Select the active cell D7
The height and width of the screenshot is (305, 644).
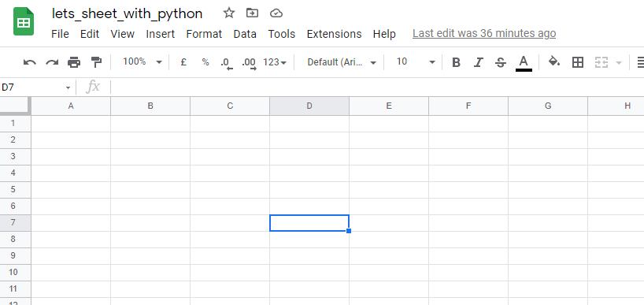pos(309,223)
